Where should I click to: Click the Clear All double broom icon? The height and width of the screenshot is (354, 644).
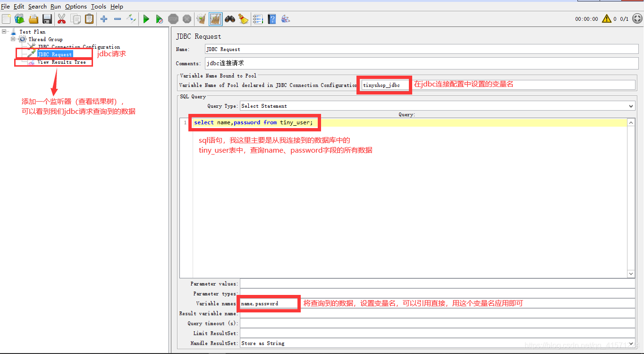pos(216,19)
